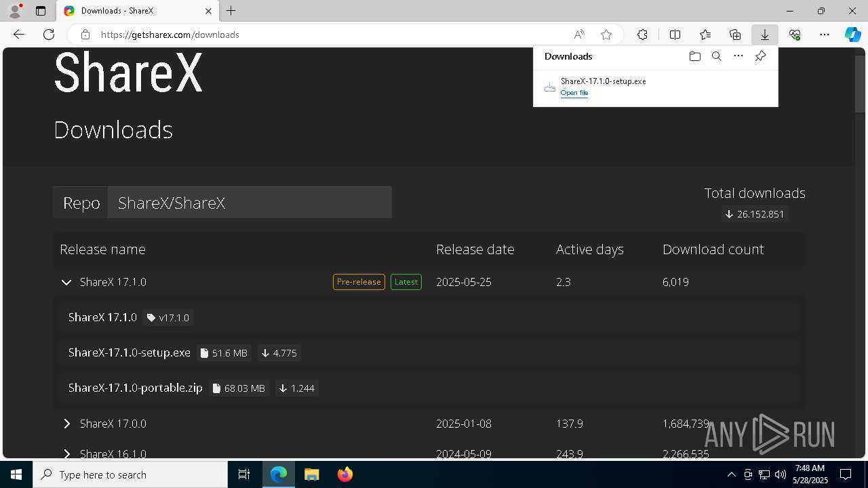Close the Downloads - ShareX tab
Viewport: 868px width, 488px height.
tap(208, 11)
